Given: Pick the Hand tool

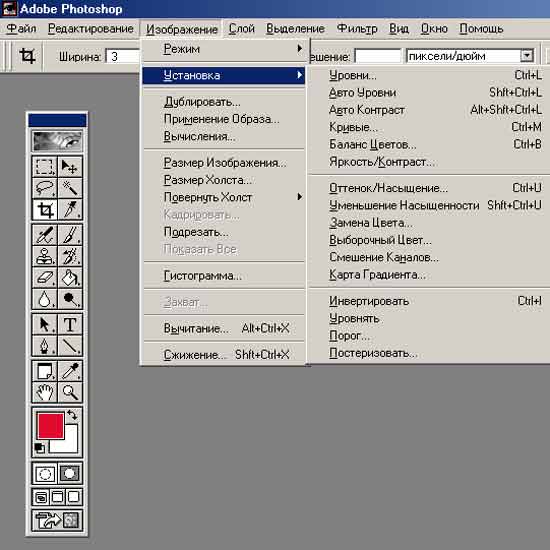Looking at the screenshot, I should 44,392.
